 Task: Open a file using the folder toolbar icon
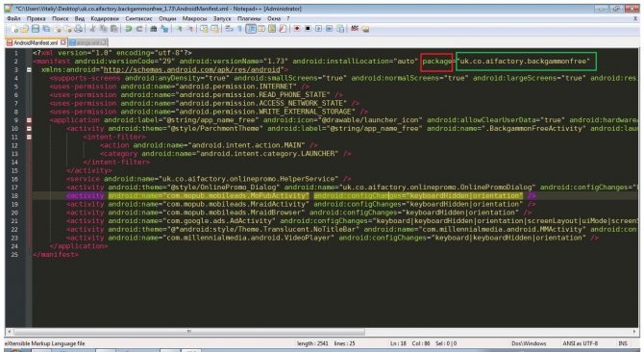click(25, 29)
